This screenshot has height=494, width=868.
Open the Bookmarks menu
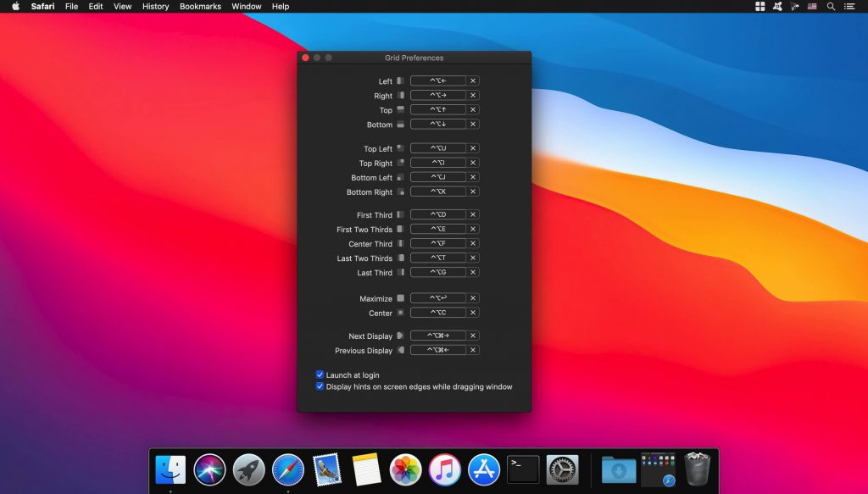click(x=200, y=6)
